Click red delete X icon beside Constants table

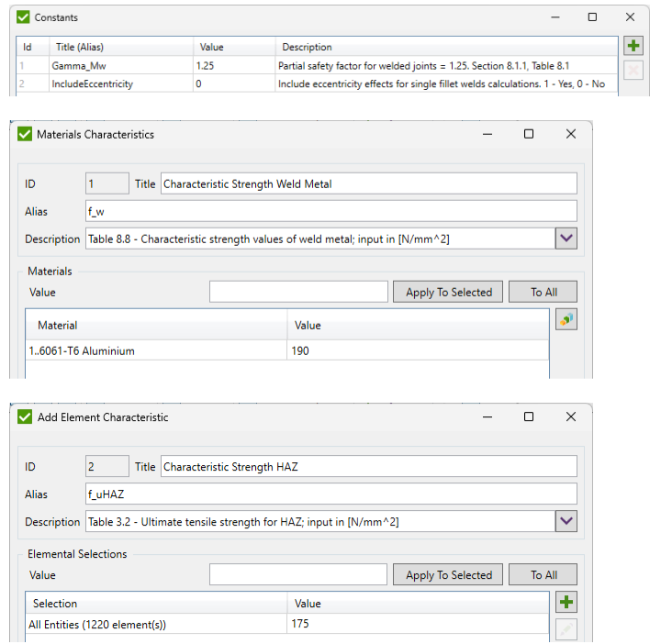click(x=633, y=71)
